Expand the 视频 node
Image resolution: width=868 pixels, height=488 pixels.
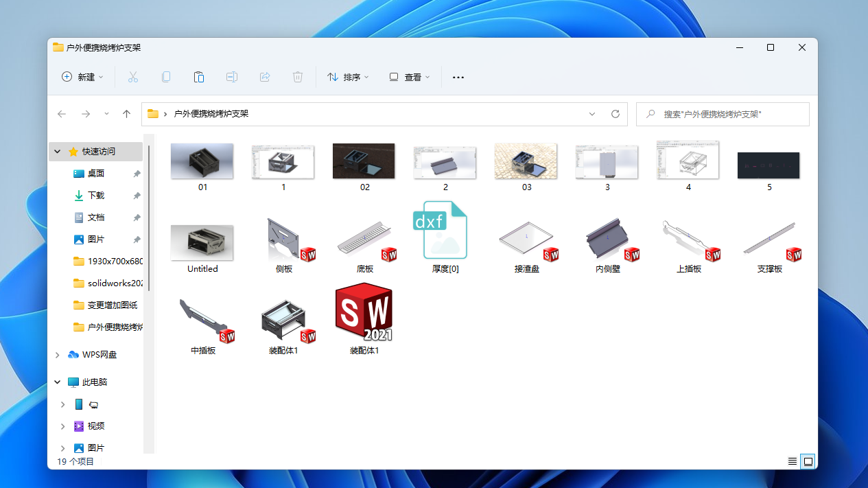pyautogui.click(x=62, y=426)
